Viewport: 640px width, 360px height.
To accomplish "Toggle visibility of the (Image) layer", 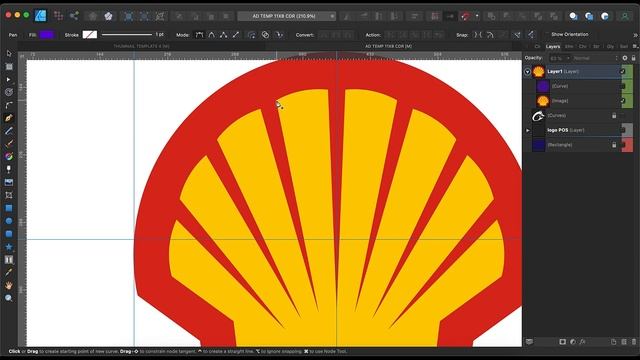I will pyautogui.click(x=623, y=101).
